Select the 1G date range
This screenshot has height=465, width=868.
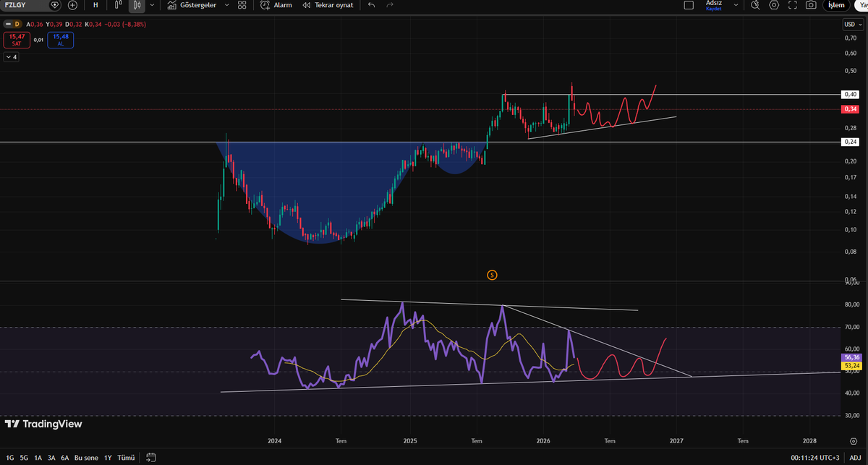pyautogui.click(x=9, y=458)
